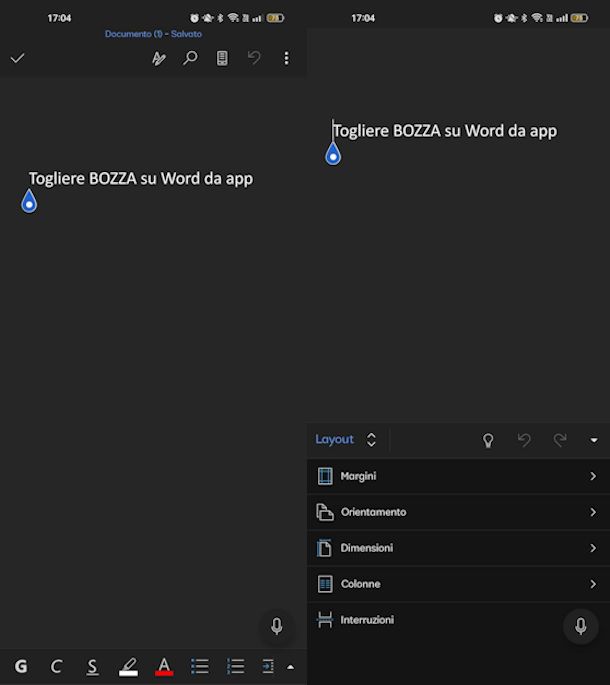Switch to mobile reading view icon
Viewport: 610px width, 685px height.
tap(222, 58)
